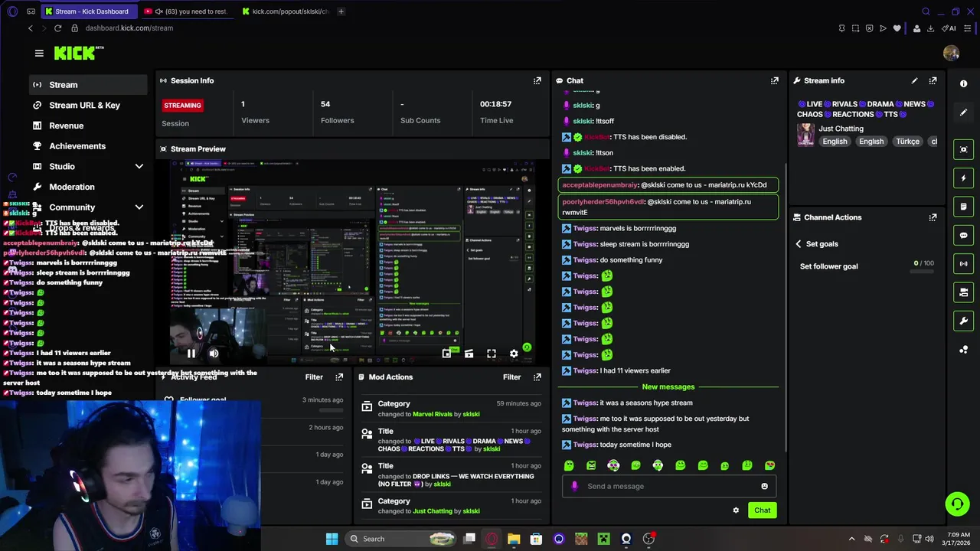Viewport: 980px width, 551px height.
Task: Pop out the Channel Actions panel
Action: tap(933, 217)
